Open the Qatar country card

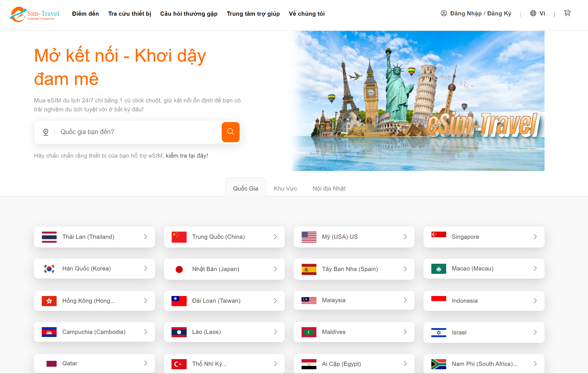pyautogui.click(x=94, y=364)
